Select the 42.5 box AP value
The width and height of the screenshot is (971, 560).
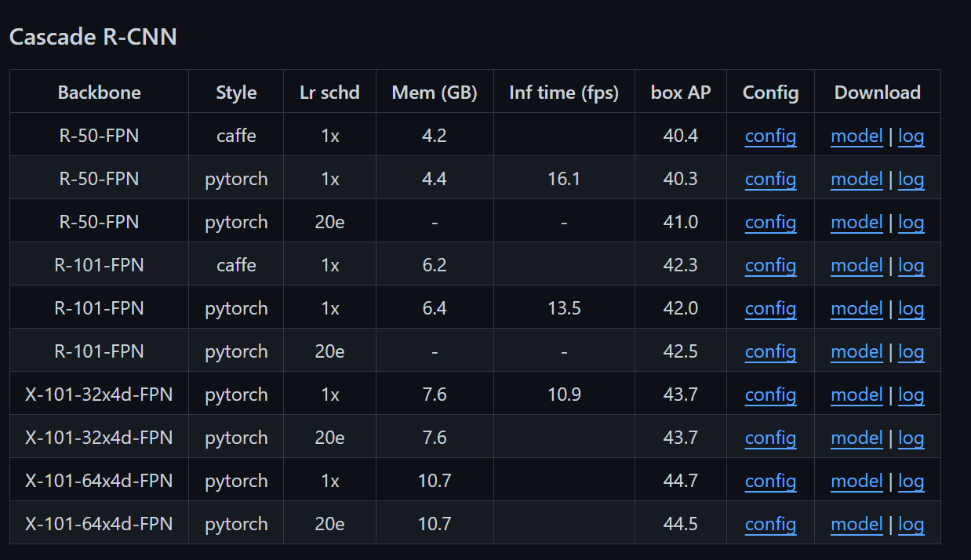click(x=681, y=351)
